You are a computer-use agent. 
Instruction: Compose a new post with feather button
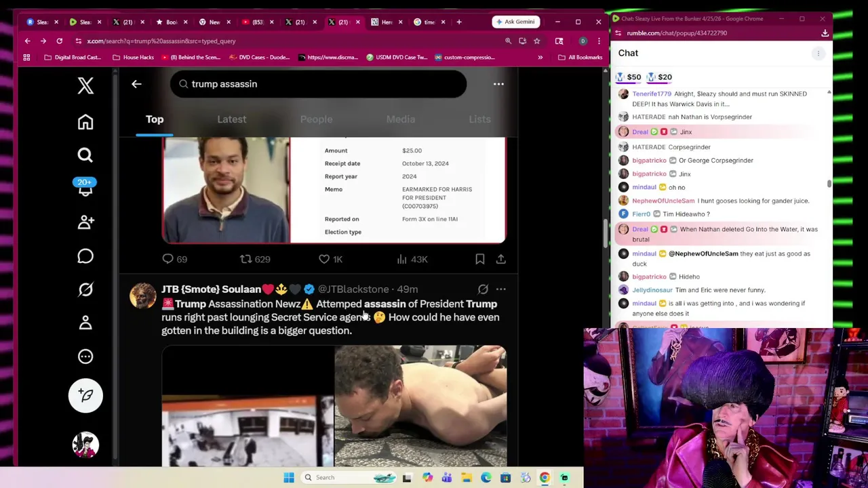(85, 396)
